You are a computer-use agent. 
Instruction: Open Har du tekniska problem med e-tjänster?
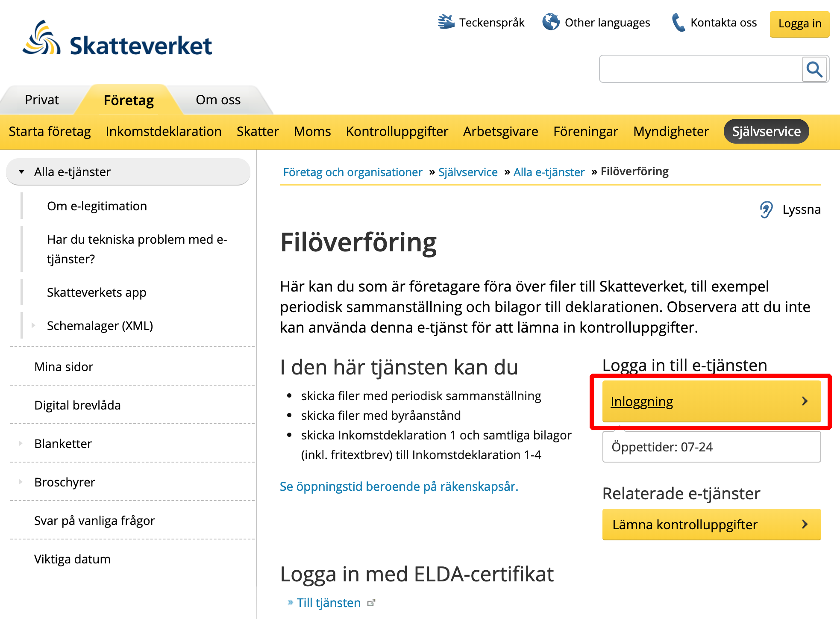pos(137,249)
